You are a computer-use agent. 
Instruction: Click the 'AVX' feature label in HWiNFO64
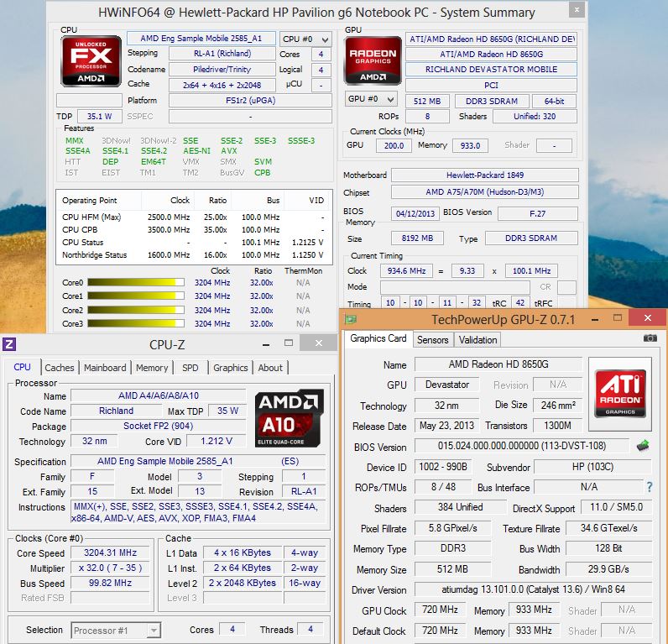click(x=229, y=151)
